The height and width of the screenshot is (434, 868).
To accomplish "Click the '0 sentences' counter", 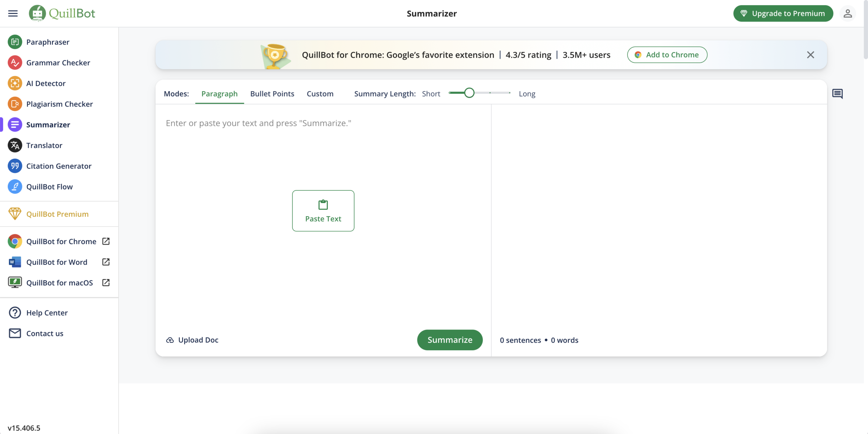I will (x=520, y=340).
